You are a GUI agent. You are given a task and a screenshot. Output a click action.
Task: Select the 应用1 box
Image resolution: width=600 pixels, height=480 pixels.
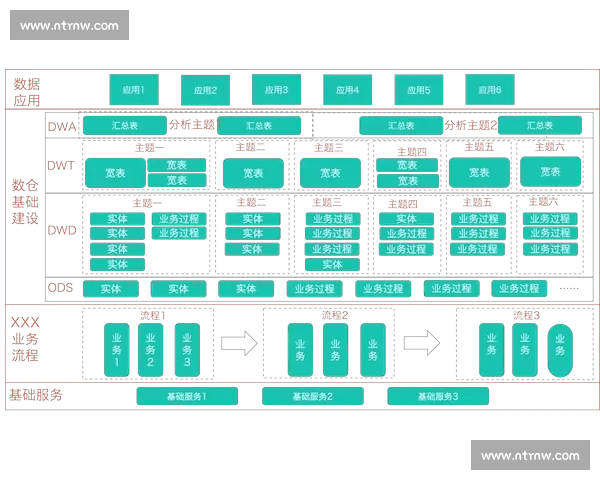[x=134, y=90]
